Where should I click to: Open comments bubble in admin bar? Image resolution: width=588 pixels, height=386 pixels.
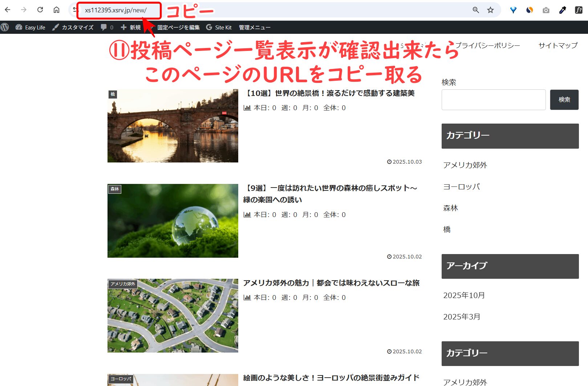(107, 27)
